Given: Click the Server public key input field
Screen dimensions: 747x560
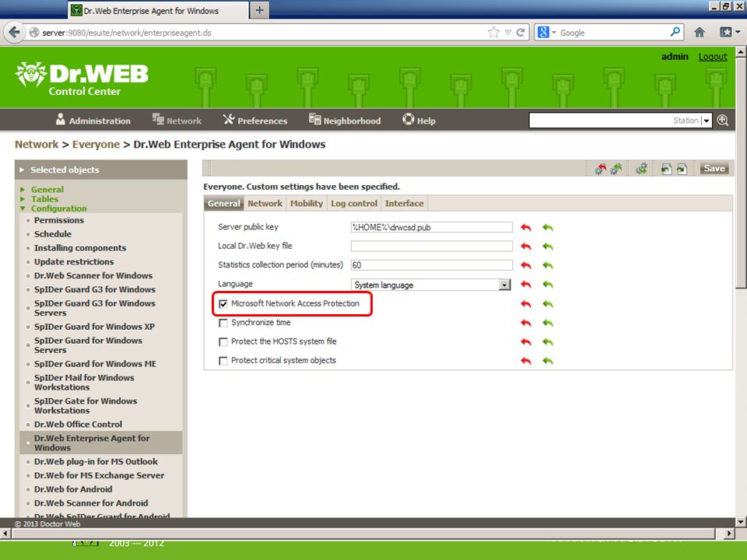Looking at the screenshot, I should [x=431, y=227].
